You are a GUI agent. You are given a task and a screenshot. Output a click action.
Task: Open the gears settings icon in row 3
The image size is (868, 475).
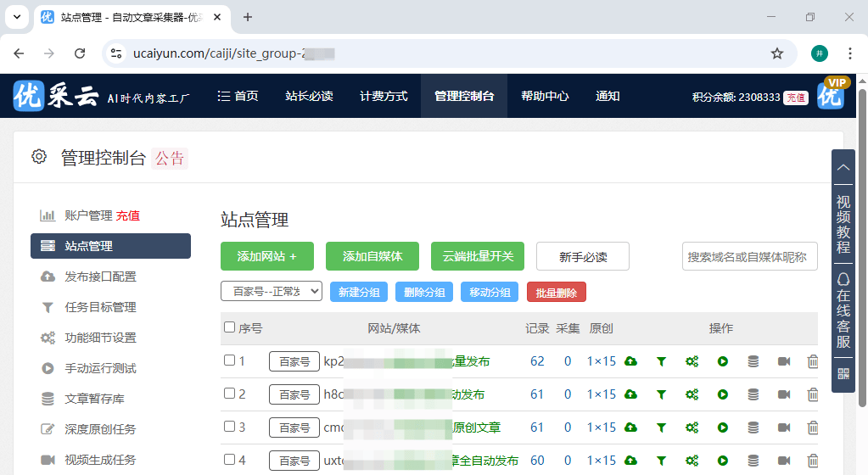692,427
